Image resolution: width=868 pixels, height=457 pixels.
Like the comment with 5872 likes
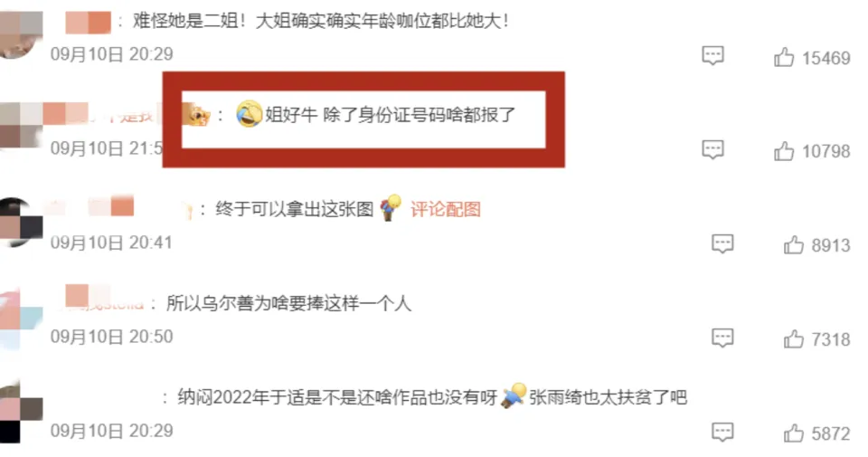pyautogui.click(x=793, y=433)
